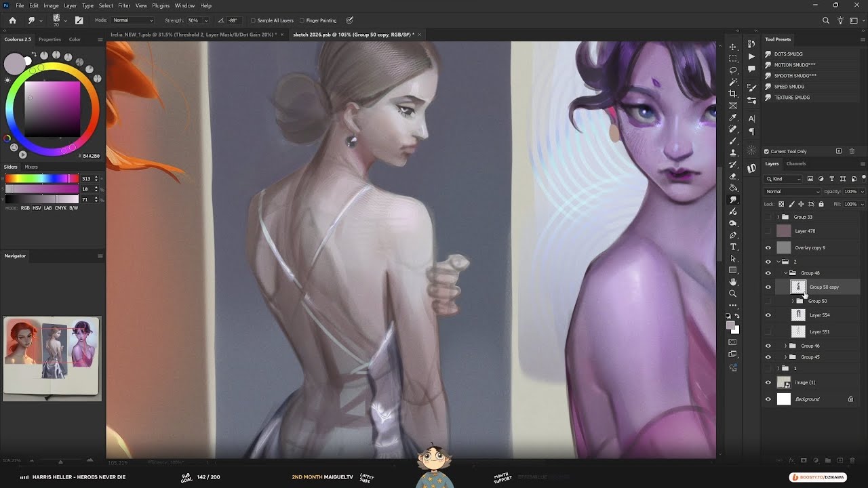Viewport: 868px width, 488px height.
Task: Open the smudge Mode dropdown
Action: pyautogui.click(x=132, y=20)
